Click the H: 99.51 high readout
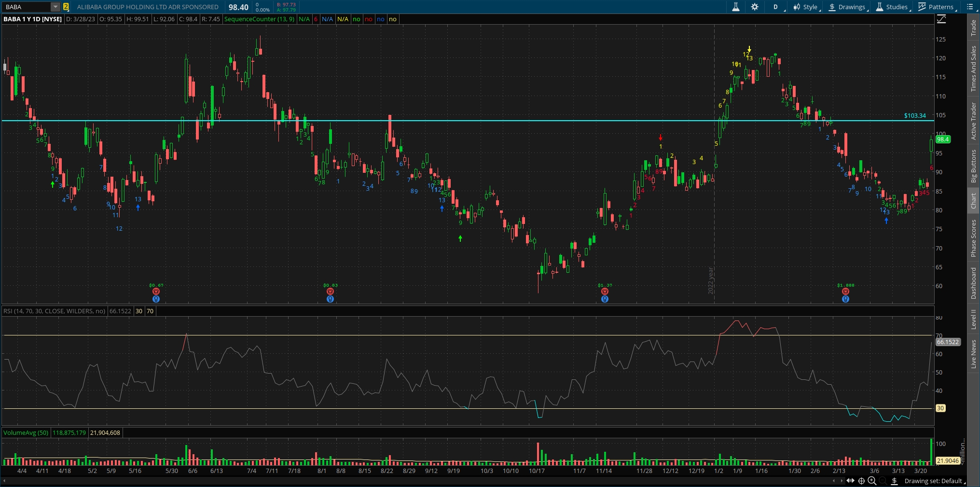This screenshot has height=487, width=980. click(x=138, y=19)
